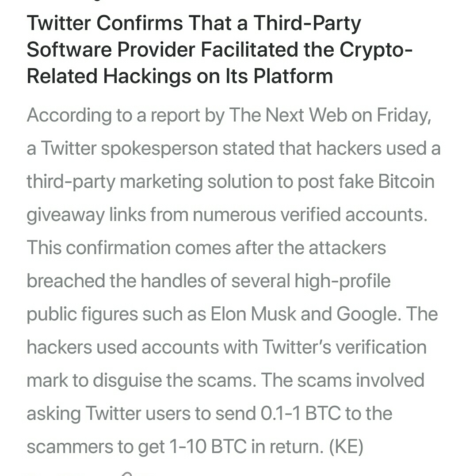Tap the word 'Platform' in the headline
This screenshot has height=476, width=462.
293,76
